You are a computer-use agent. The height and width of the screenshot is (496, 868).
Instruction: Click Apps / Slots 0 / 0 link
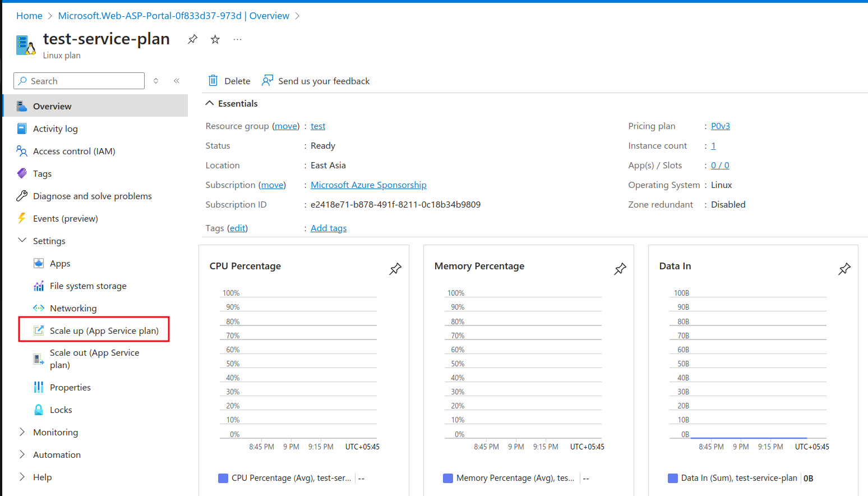720,166
